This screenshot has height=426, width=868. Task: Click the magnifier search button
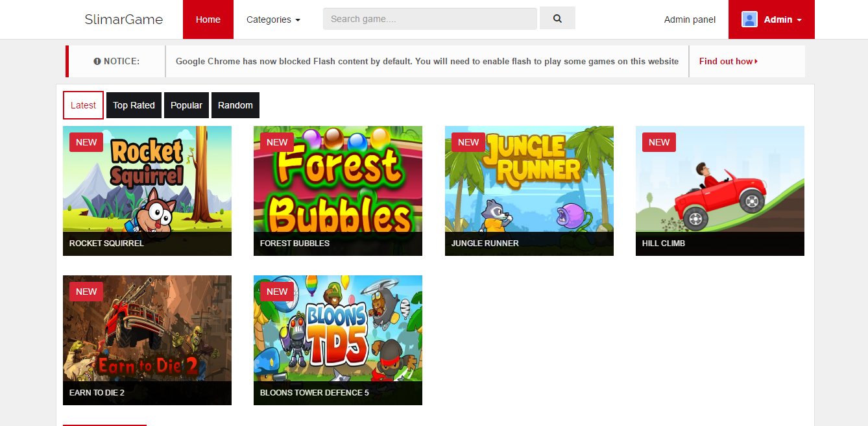click(557, 19)
